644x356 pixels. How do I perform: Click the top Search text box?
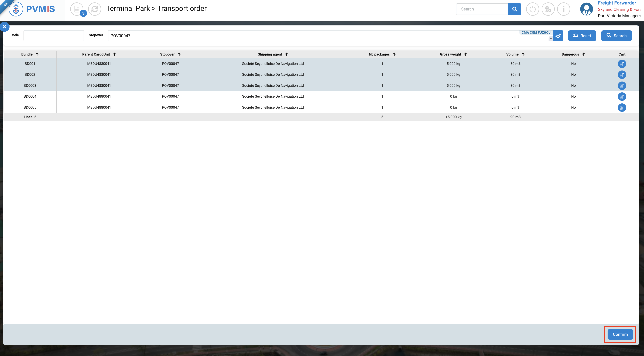click(x=482, y=9)
